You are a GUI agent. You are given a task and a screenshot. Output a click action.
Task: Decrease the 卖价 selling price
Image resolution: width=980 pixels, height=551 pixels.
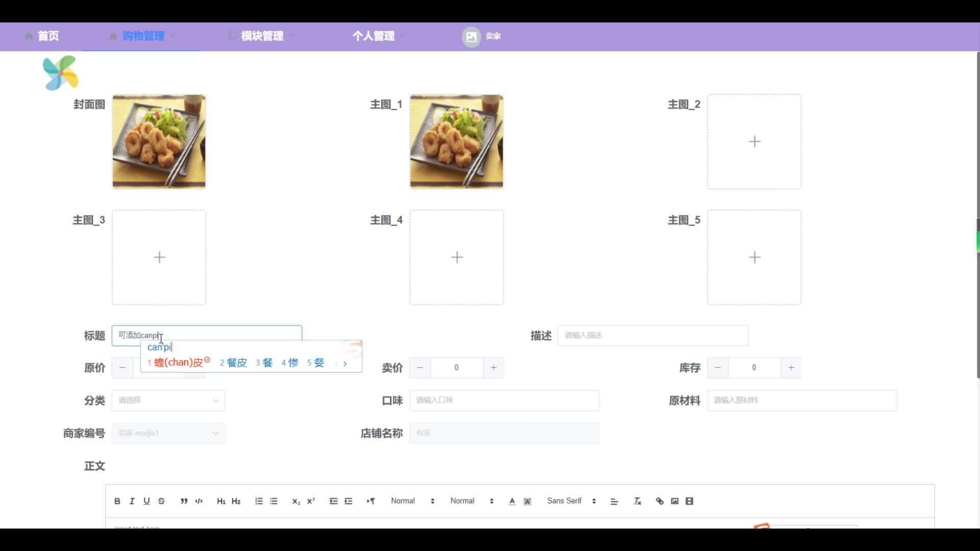click(x=420, y=368)
